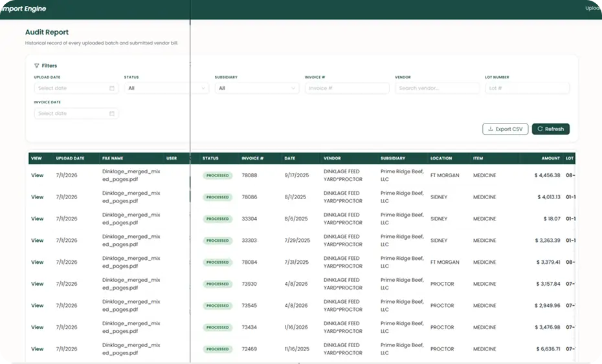Click the date 9/17/2025
The height and width of the screenshot is (364, 602).
[x=296, y=175]
